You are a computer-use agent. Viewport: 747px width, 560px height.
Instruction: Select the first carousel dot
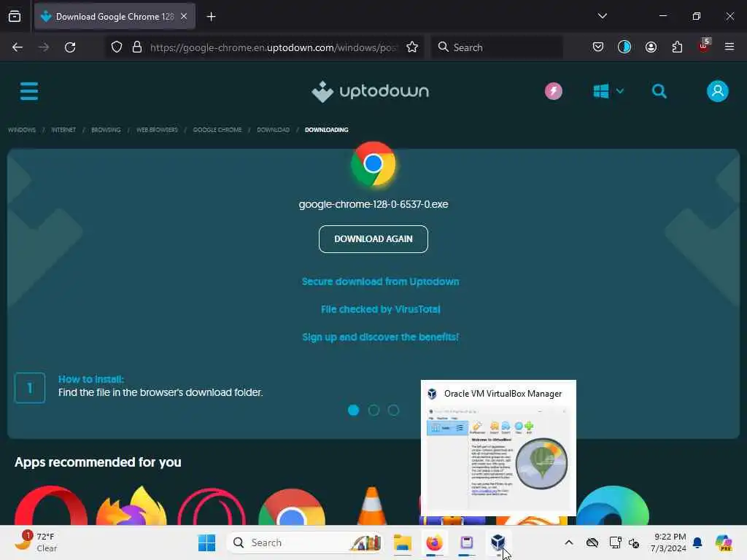[x=353, y=410]
